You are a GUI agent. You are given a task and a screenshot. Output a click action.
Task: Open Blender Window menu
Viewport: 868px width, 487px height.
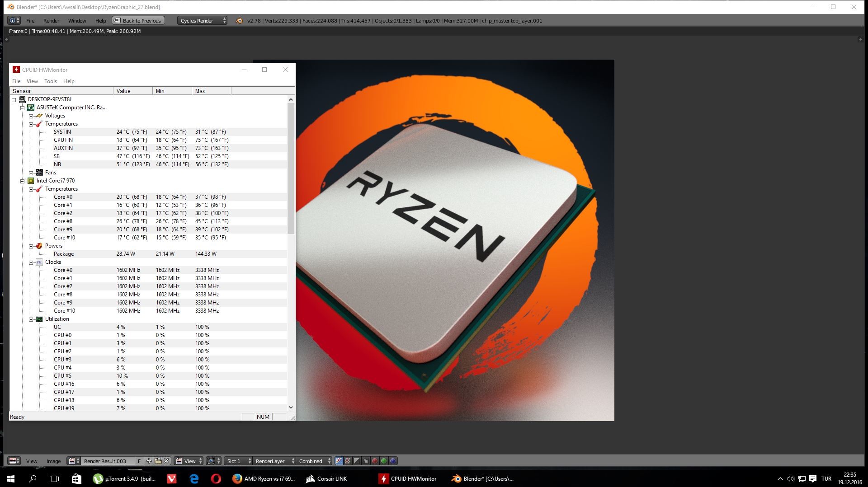pyautogui.click(x=77, y=21)
